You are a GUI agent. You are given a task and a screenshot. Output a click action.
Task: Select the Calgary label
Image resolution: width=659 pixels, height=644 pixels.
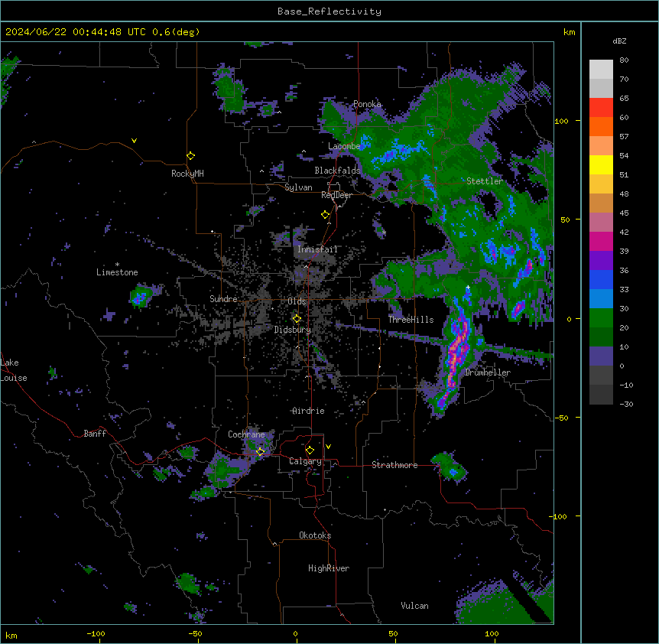[305, 461]
